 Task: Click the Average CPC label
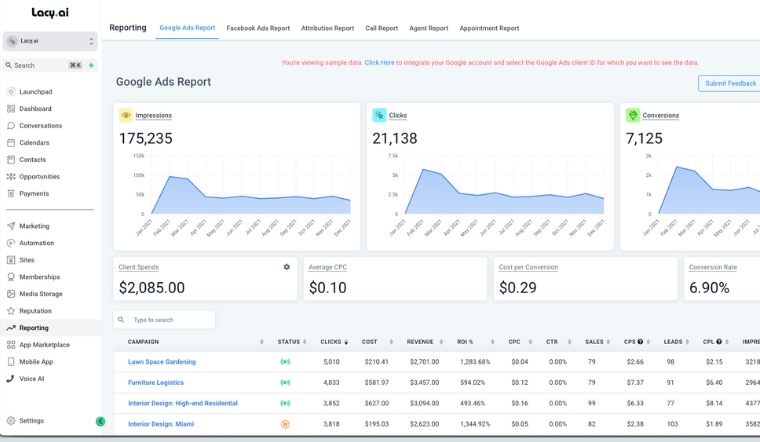coord(328,267)
